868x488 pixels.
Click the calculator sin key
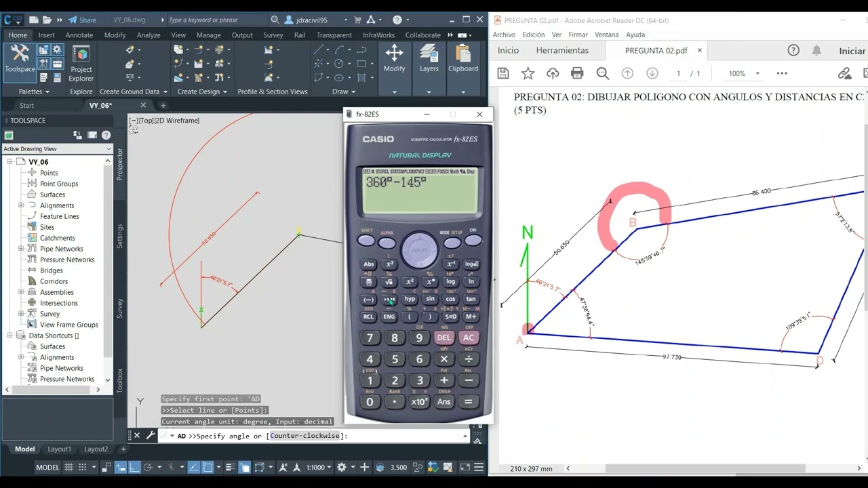point(430,298)
